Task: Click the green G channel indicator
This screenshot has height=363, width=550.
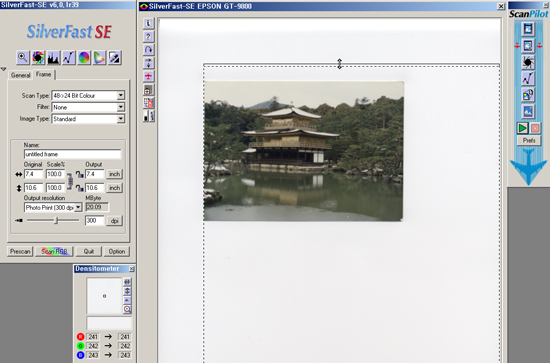Action: click(80, 346)
